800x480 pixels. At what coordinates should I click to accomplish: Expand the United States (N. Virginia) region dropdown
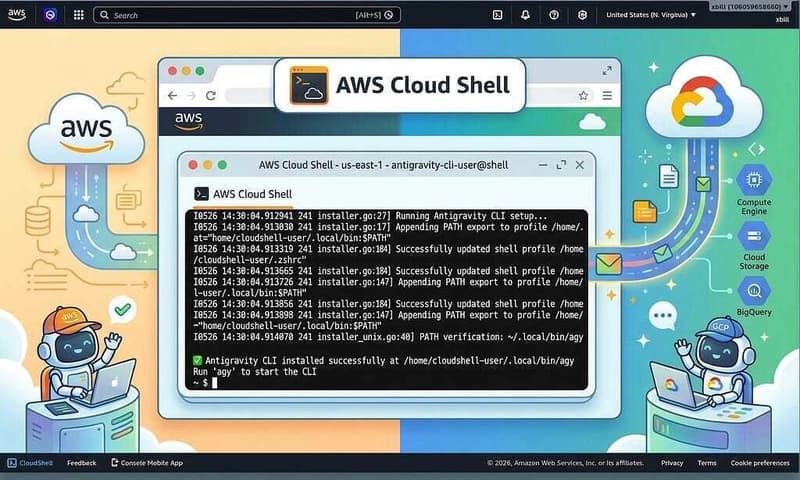coord(651,15)
